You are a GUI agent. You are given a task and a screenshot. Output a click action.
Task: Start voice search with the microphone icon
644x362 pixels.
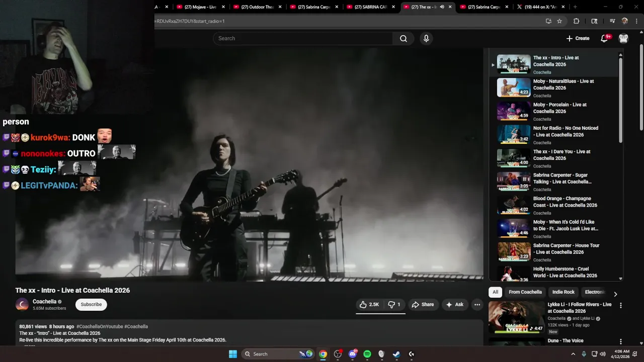click(x=426, y=38)
